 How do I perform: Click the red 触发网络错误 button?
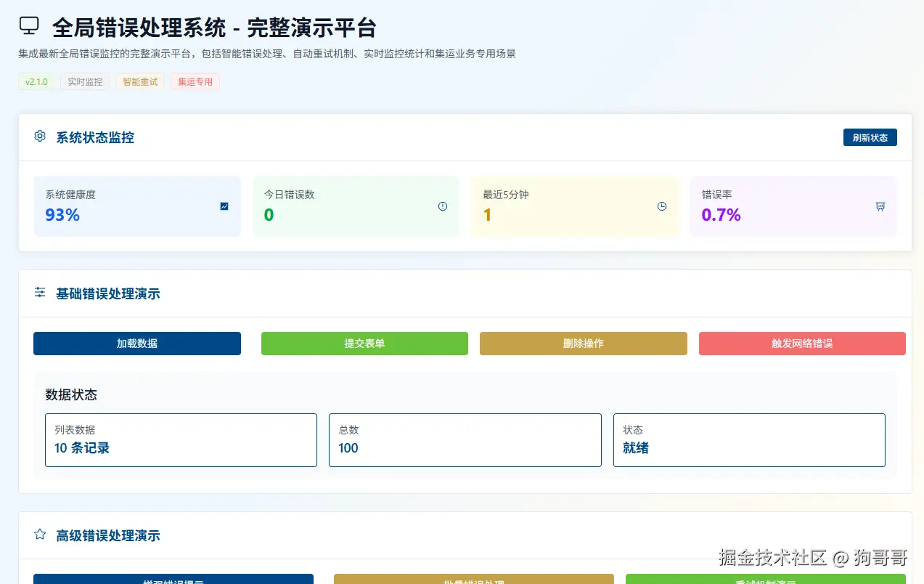tap(802, 343)
